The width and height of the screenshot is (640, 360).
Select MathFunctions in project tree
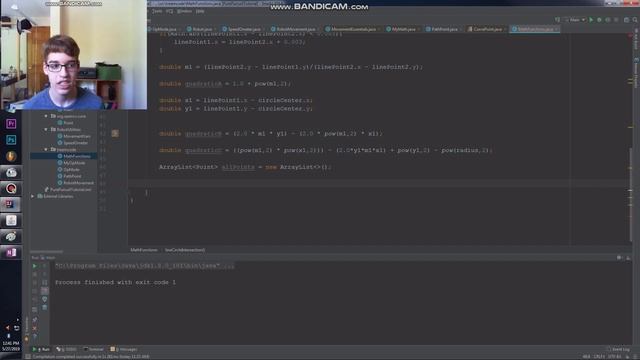[x=74, y=156]
